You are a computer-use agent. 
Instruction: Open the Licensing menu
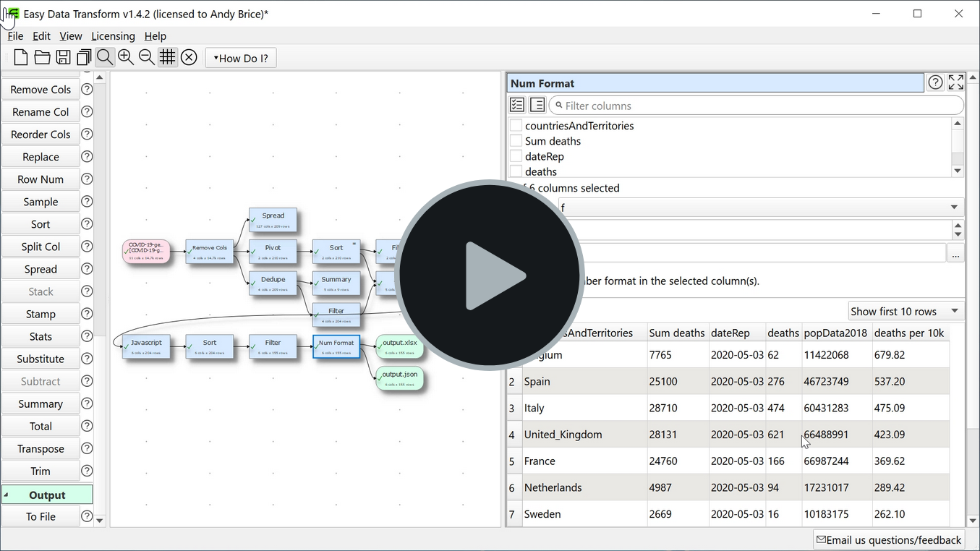[113, 35]
